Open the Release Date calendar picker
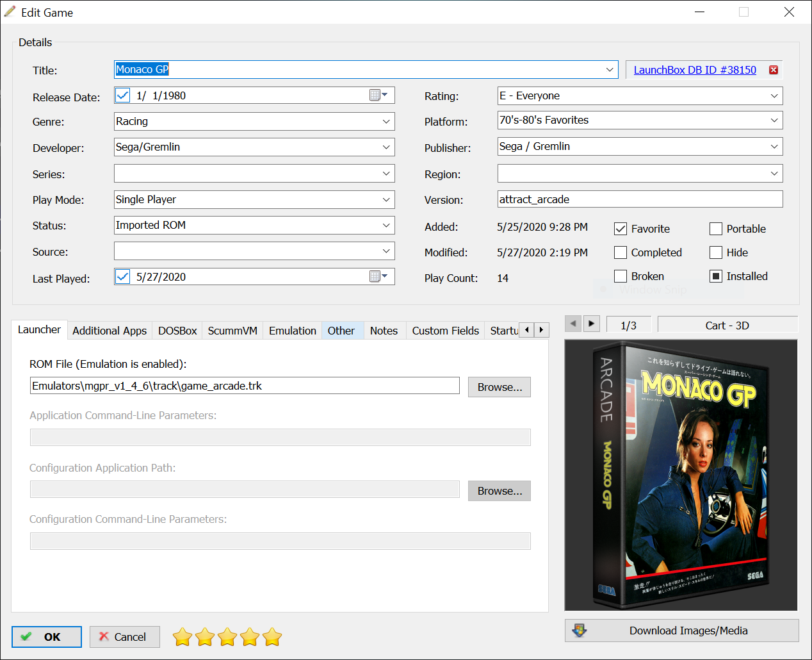This screenshot has width=812, height=660. pyautogui.click(x=379, y=95)
